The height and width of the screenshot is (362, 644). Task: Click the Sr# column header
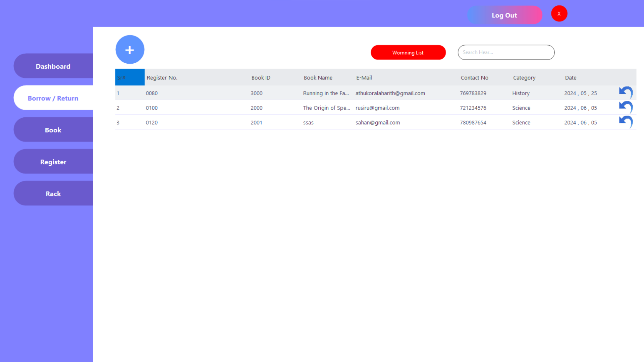point(129,77)
